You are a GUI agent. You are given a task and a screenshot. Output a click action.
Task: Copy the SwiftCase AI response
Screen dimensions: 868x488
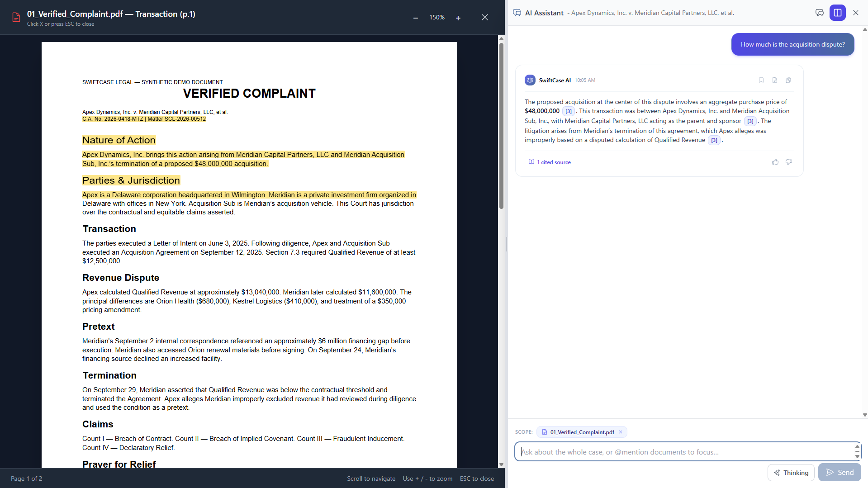coord(788,80)
